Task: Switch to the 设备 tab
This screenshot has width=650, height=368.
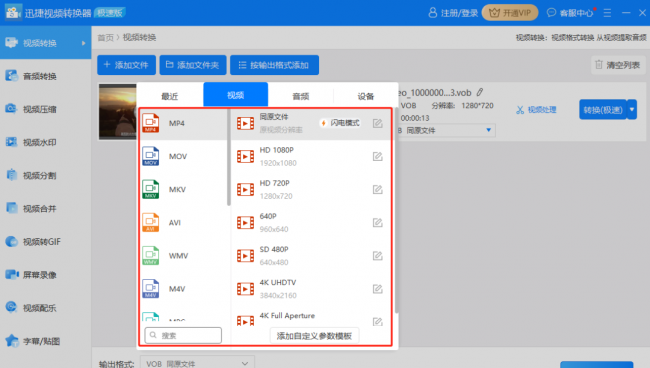Action: (366, 96)
